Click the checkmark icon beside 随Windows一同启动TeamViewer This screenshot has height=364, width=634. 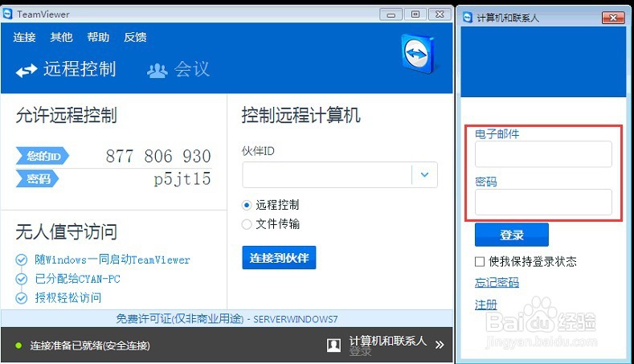[x=21, y=260]
